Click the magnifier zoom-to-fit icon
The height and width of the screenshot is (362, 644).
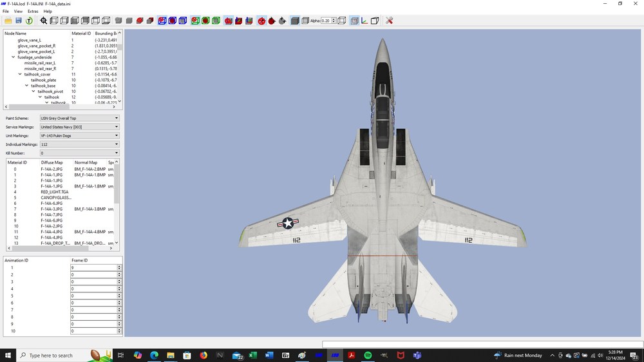[44, 21]
